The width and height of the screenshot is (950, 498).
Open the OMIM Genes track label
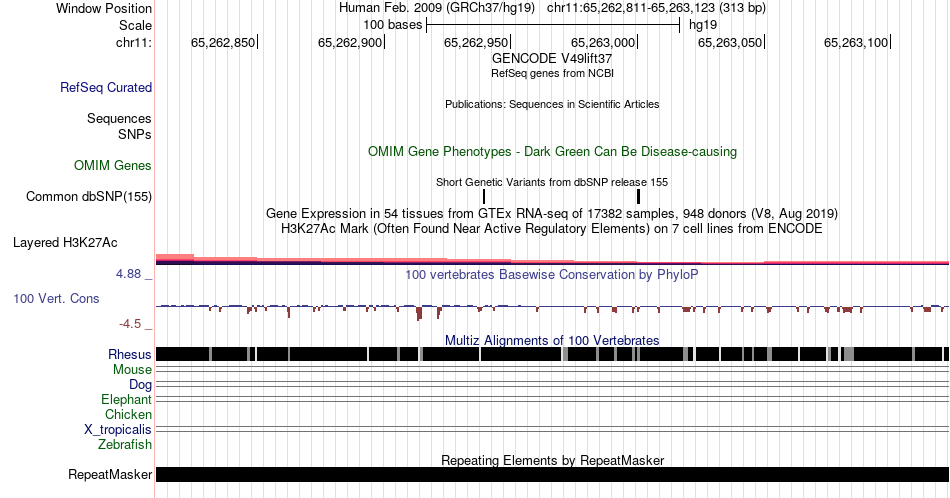tap(113, 165)
